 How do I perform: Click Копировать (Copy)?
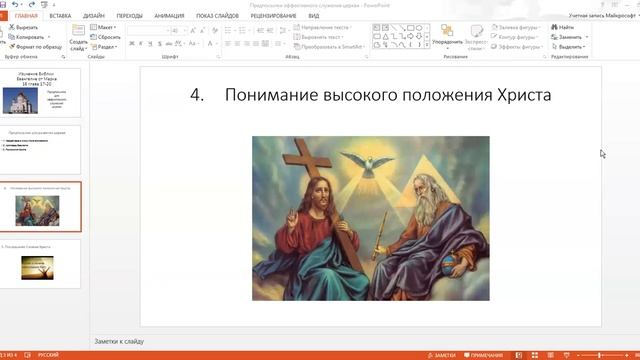[26, 37]
